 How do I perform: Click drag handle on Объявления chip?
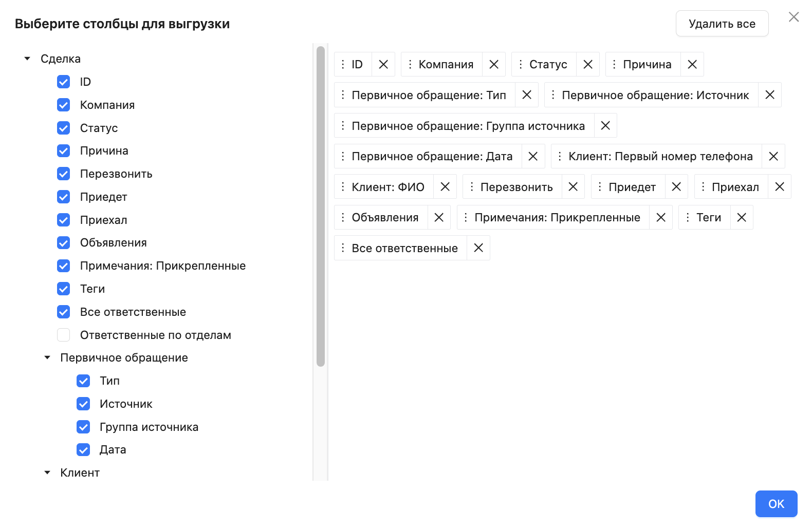[x=343, y=217]
